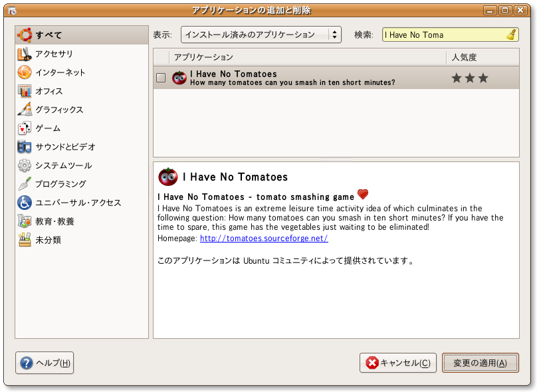Viewport: 537px width, 392px height.
Task: Focus the 検索 search field
Action: tap(451, 35)
